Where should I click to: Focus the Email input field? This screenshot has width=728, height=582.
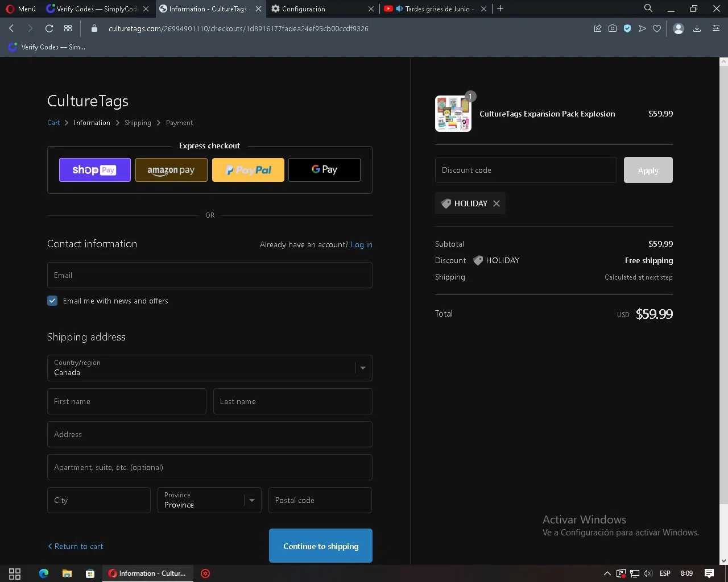click(210, 275)
